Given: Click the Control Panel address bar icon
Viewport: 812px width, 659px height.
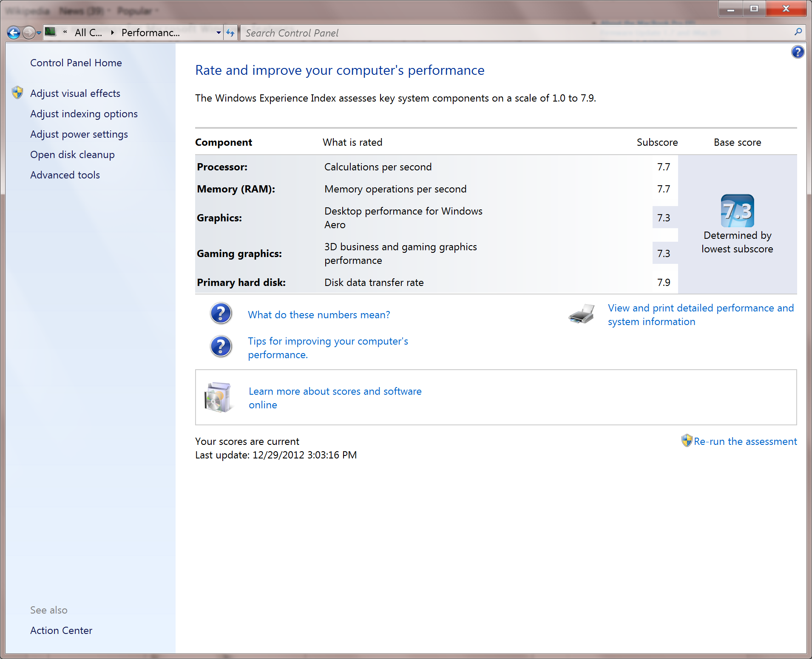Looking at the screenshot, I should (51, 32).
